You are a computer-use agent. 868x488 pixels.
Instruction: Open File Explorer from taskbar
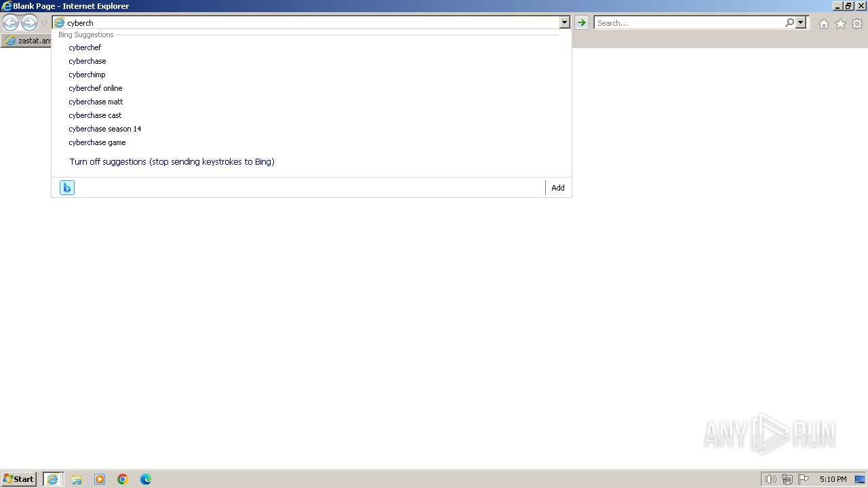[77, 479]
